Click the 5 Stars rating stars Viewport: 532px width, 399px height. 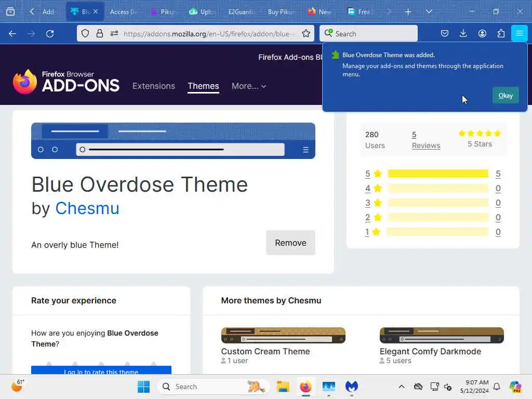click(x=480, y=134)
